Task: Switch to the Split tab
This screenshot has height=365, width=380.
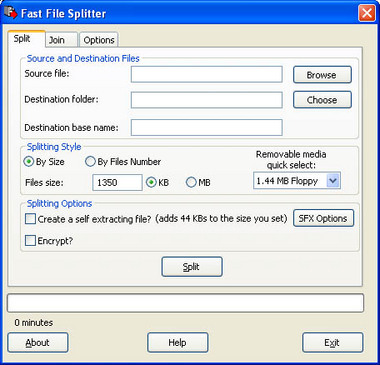Action: [x=26, y=39]
